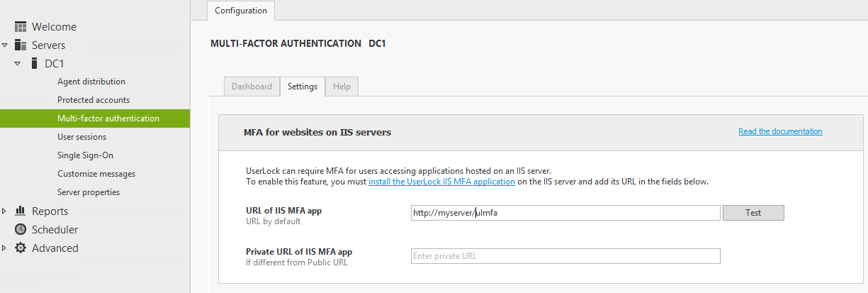868x293 pixels.
Task: Select Protected accounts item
Action: click(x=94, y=100)
